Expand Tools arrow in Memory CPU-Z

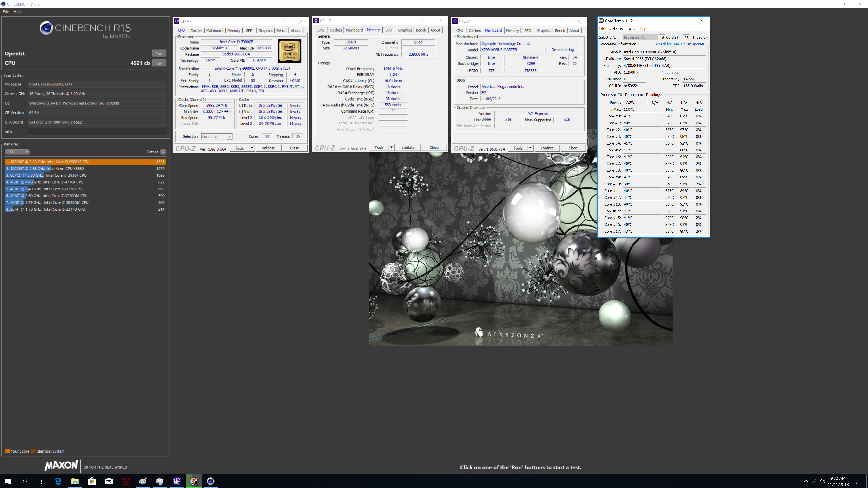pos(391,148)
